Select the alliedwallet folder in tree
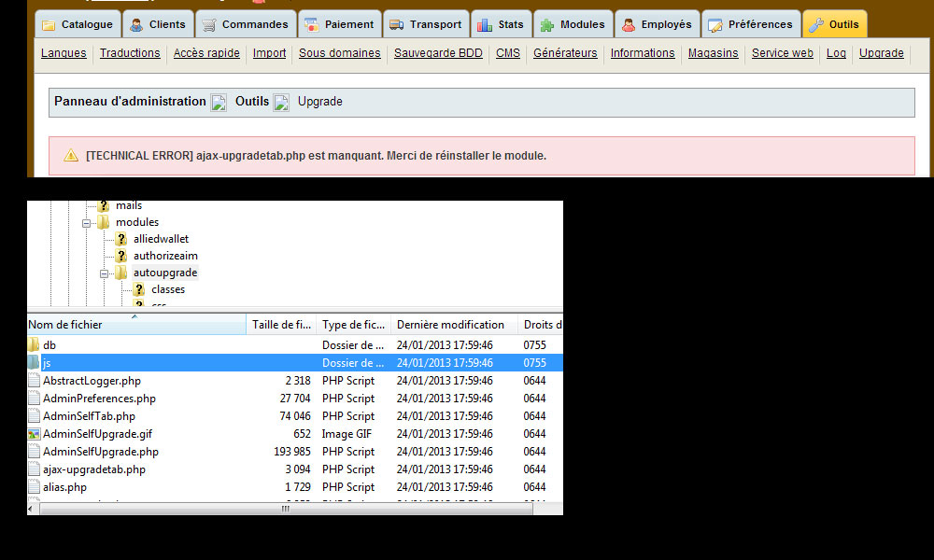The height and width of the screenshot is (560, 934). click(161, 239)
